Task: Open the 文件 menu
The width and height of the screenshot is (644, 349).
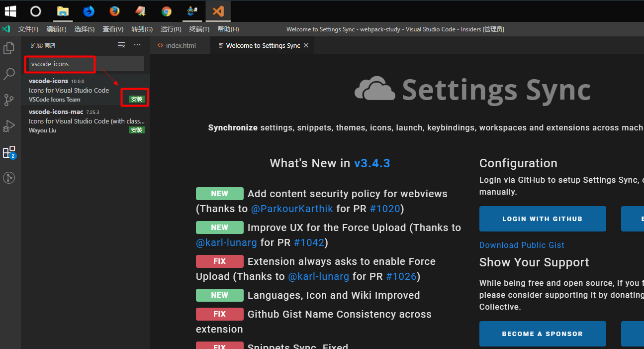Action: [28, 29]
